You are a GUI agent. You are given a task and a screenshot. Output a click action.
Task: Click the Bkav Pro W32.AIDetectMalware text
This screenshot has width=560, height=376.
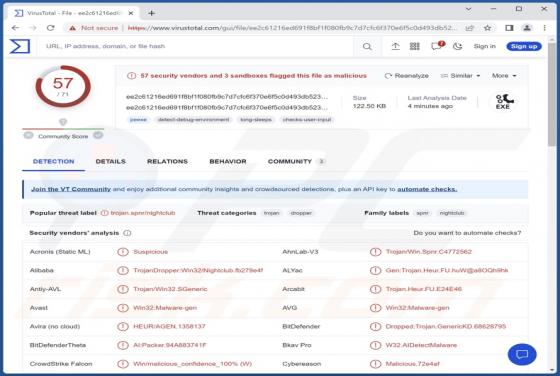[x=421, y=345]
